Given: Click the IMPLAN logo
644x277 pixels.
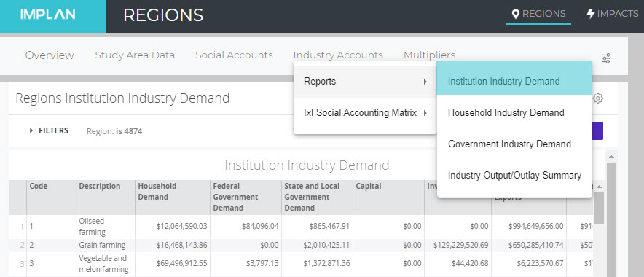Looking at the screenshot, I should (x=47, y=15).
